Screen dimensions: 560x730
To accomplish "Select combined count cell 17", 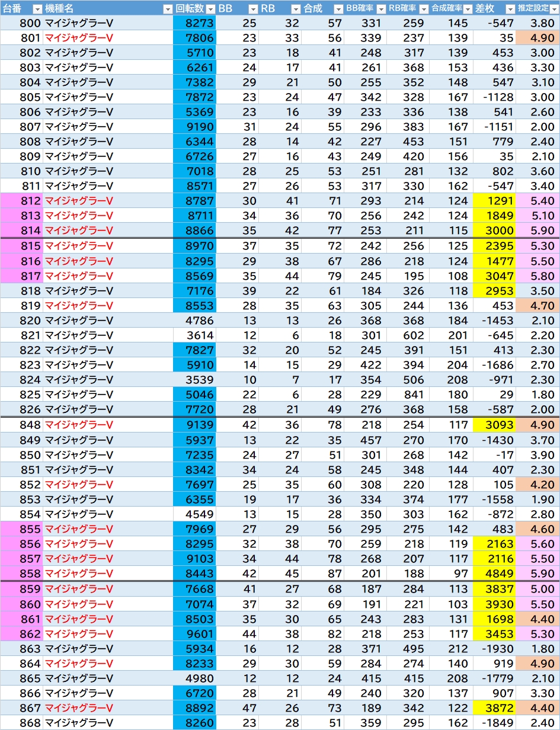I will (x=323, y=380).
